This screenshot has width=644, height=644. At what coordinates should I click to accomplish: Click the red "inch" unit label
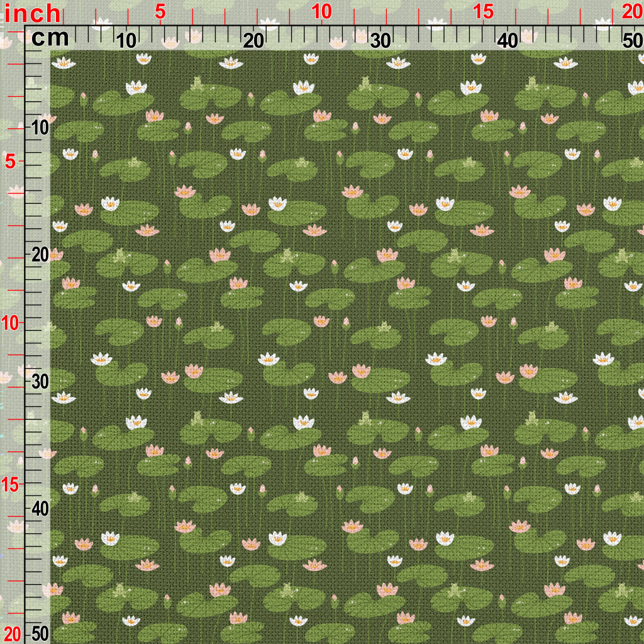(33, 13)
